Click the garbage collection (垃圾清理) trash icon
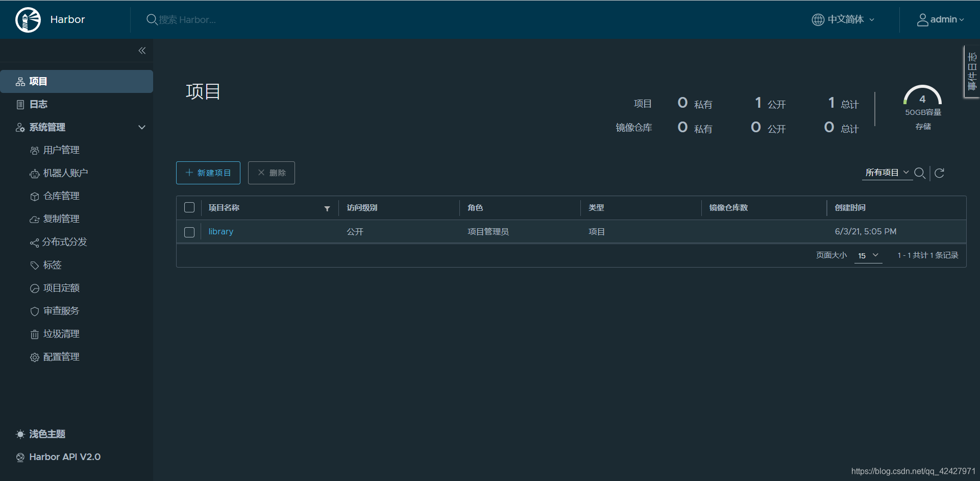This screenshot has height=481, width=980. (34, 334)
